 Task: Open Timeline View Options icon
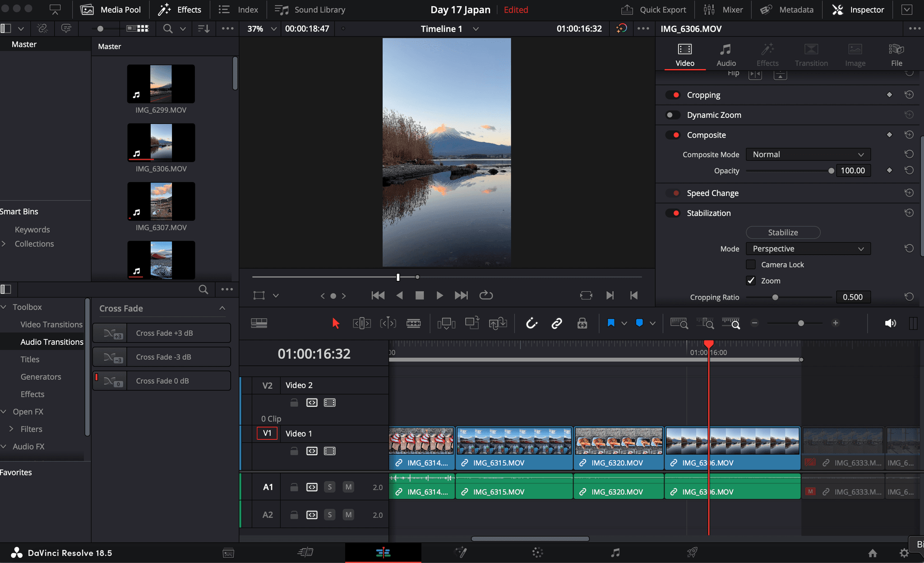[259, 323]
